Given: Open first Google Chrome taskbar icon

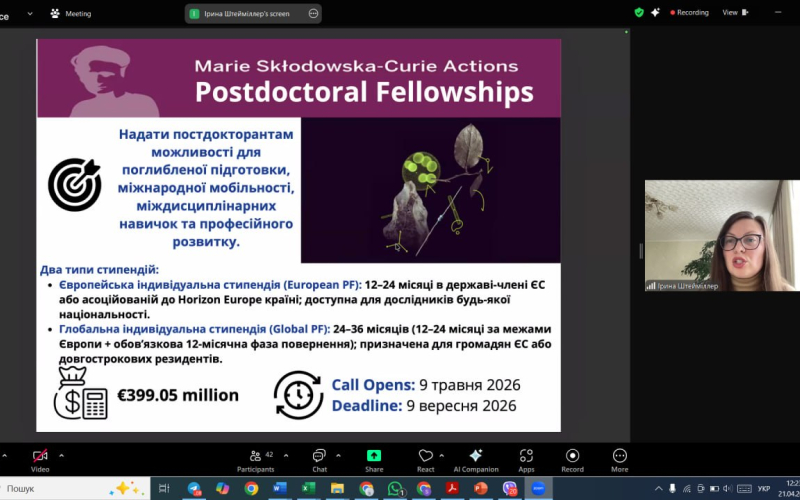Looking at the screenshot, I should point(251,489).
